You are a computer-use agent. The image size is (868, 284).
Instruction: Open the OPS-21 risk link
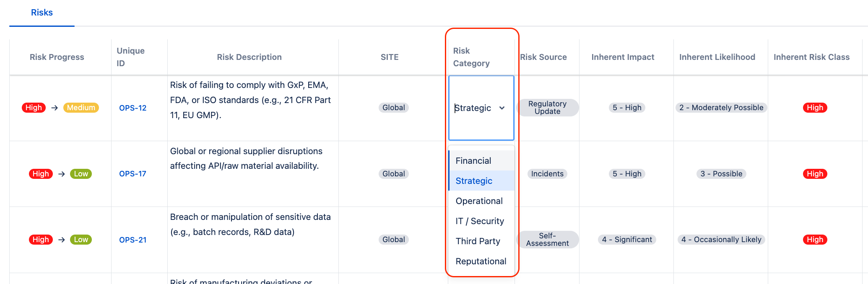(133, 240)
